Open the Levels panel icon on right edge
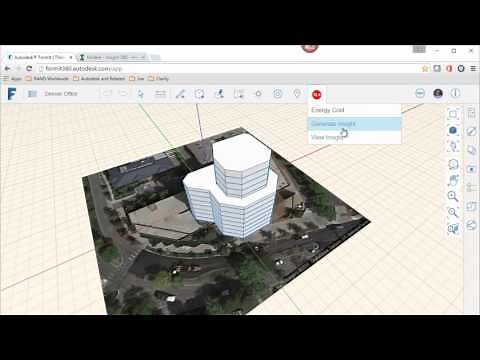480x360 pixels. tap(471, 188)
